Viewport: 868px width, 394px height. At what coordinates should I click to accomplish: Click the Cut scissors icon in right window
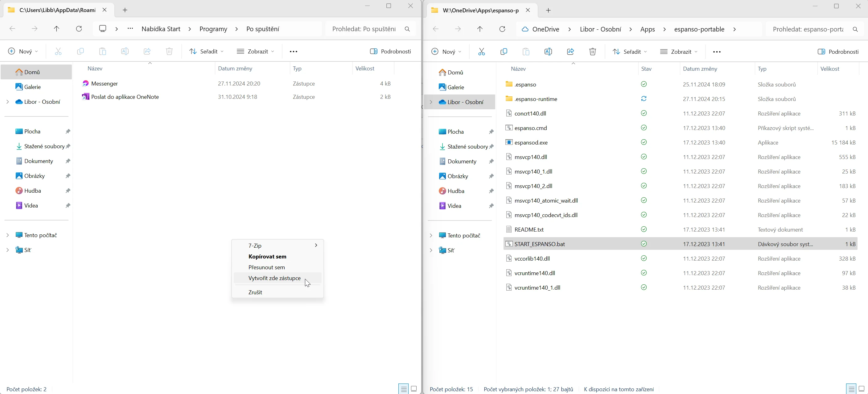[x=481, y=52]
